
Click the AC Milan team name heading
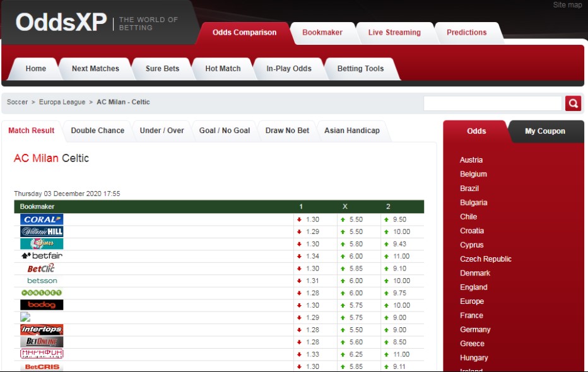coord(36,158)
